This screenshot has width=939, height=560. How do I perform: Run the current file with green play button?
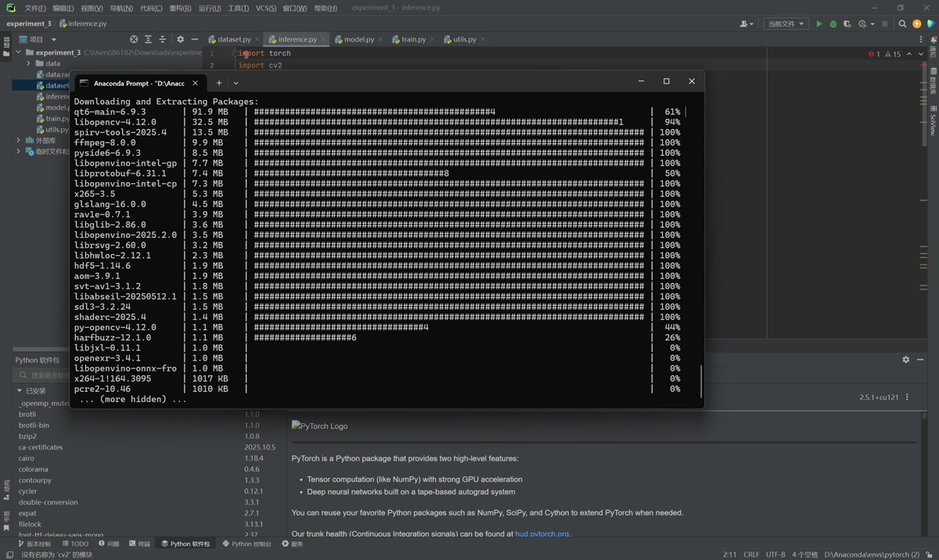pos(819,23)
